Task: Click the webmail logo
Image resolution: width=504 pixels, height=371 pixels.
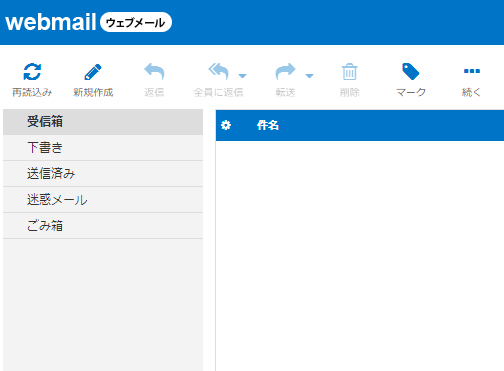Action: (x=51, y=22)
